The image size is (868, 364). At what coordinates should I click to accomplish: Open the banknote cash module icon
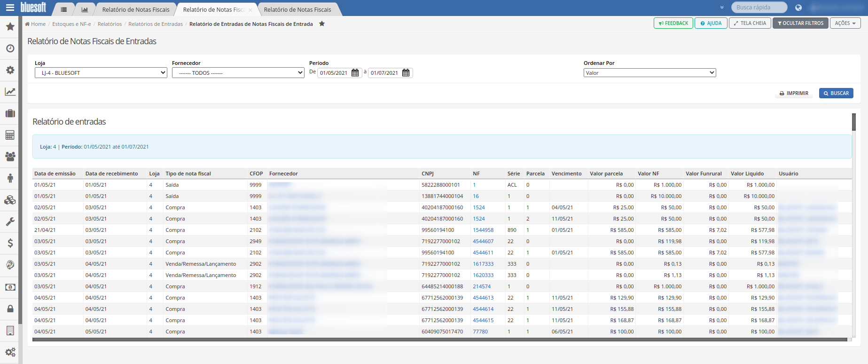(x=10, y=287)
